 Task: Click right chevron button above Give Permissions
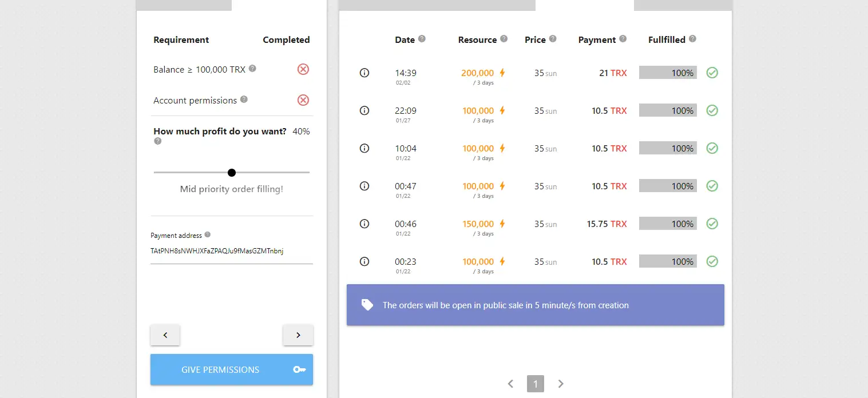click(298, 335)
